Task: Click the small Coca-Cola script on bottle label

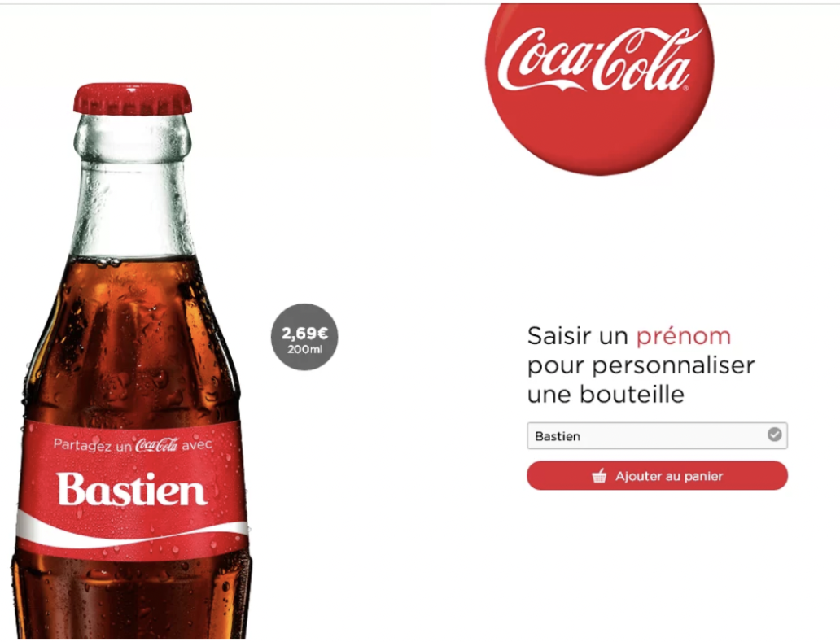Action: point(156,445)
